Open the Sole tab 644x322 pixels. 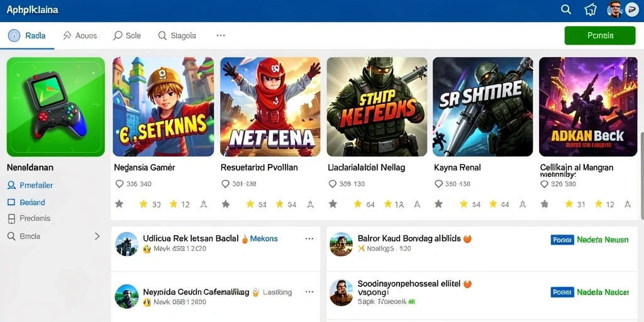[x=127, y=36]
